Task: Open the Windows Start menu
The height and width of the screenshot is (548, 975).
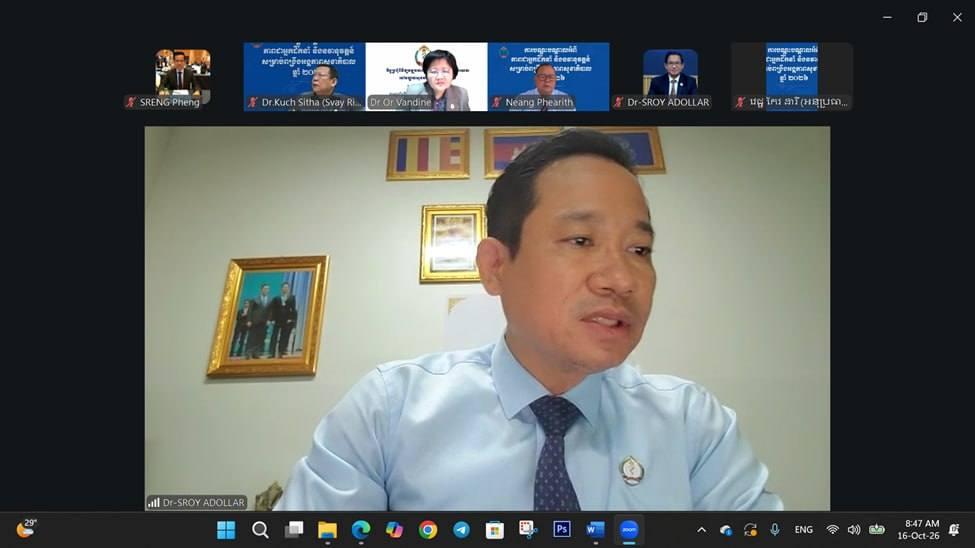Action: [226, 530]
